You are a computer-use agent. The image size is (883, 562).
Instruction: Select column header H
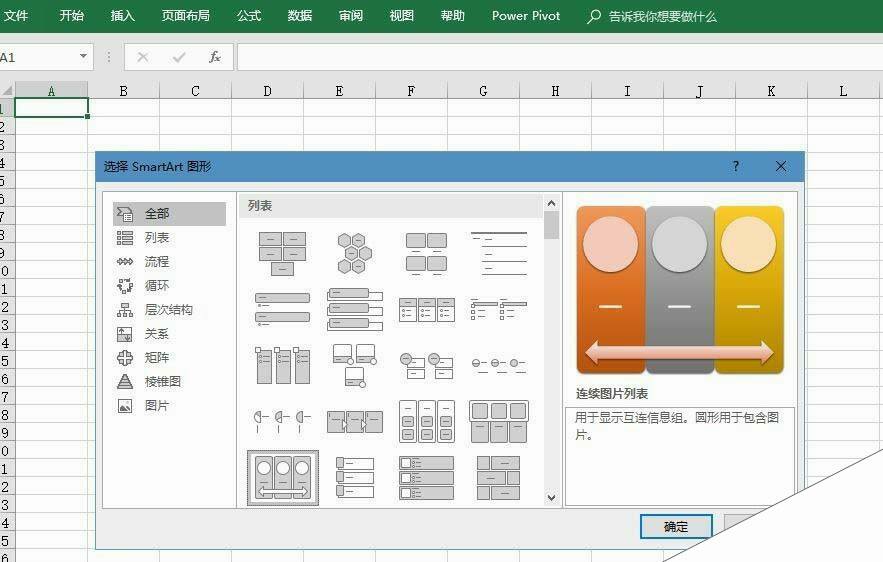coord(555,91)
